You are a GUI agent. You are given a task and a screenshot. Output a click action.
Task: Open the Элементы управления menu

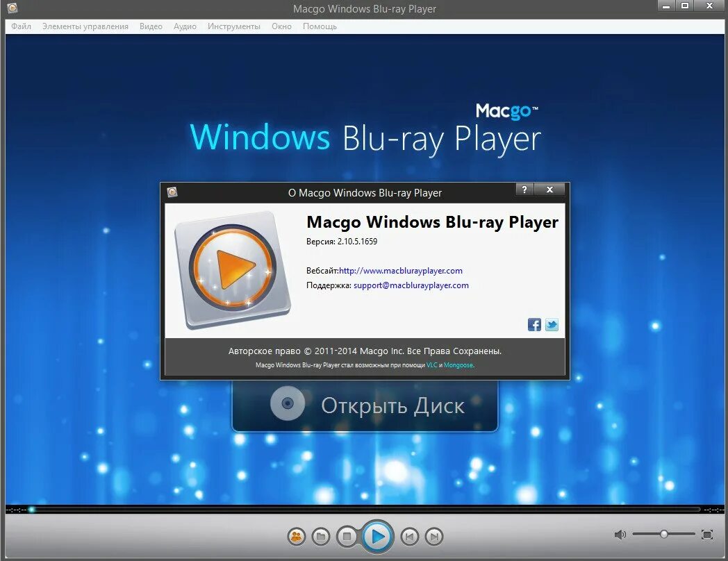(x=85, y=26)
